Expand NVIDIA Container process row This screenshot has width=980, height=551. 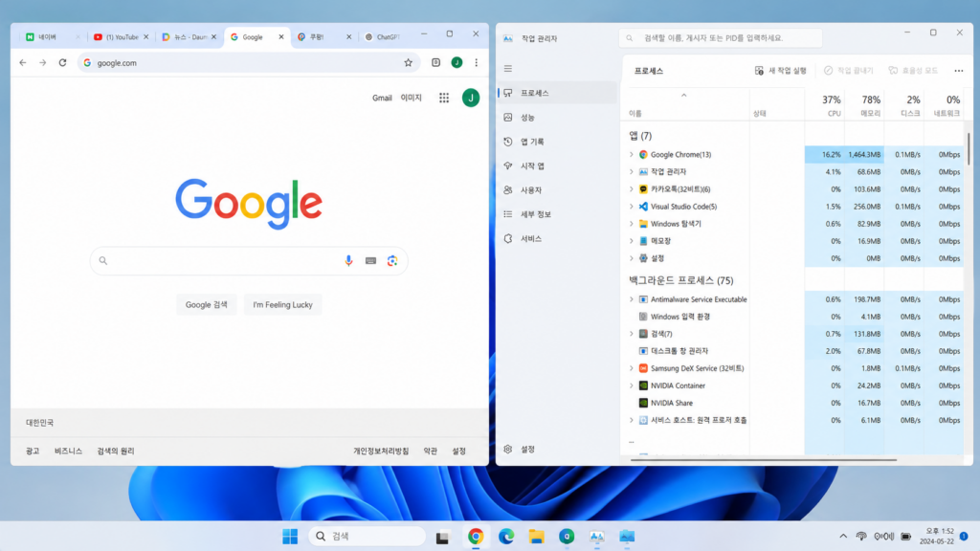click(x=632, y=386)
